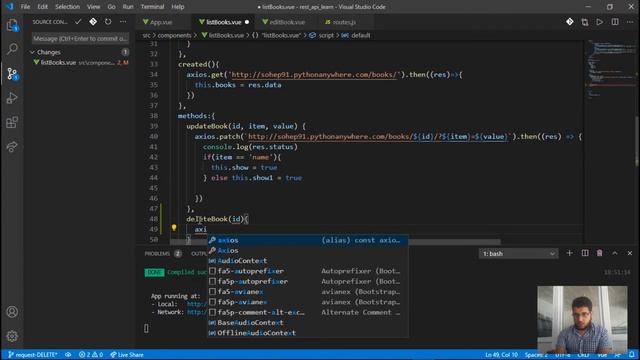Open source control More Actions ellipsis

pos(123,22)
